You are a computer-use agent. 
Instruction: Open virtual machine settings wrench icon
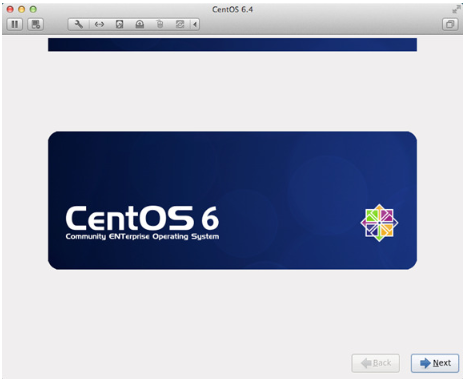(79, 24)
